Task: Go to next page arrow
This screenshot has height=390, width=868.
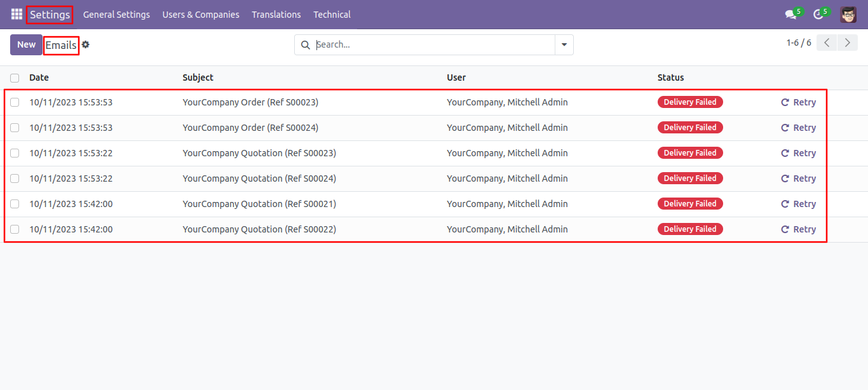Action: click(x=847, y=43)
